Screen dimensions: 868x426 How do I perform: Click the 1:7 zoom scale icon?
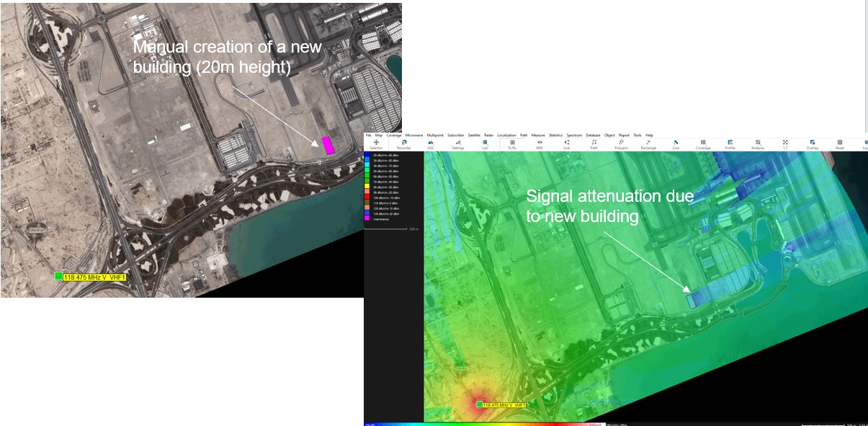click(785, 144)
